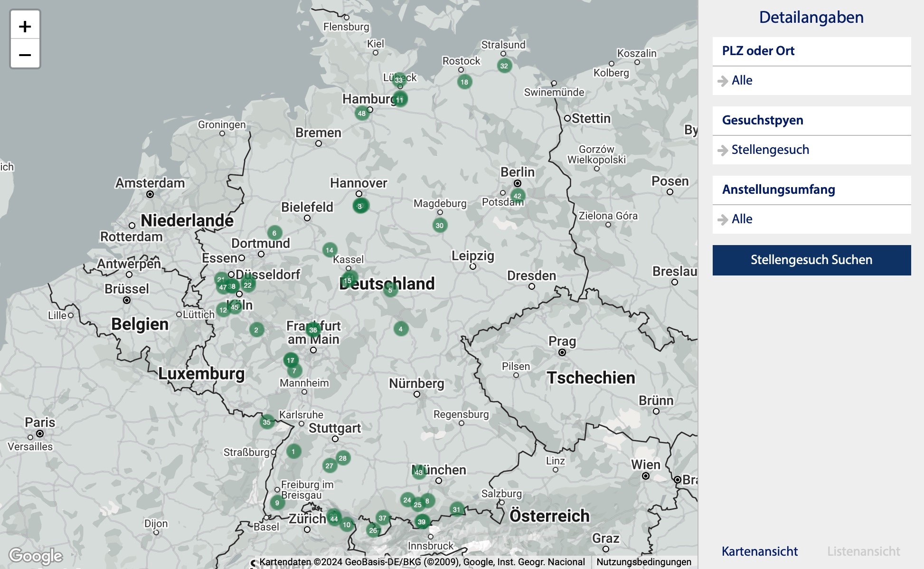924x569 pixels.
Task: Click cluster 43 near München
Action: click(x=418, y=473)
